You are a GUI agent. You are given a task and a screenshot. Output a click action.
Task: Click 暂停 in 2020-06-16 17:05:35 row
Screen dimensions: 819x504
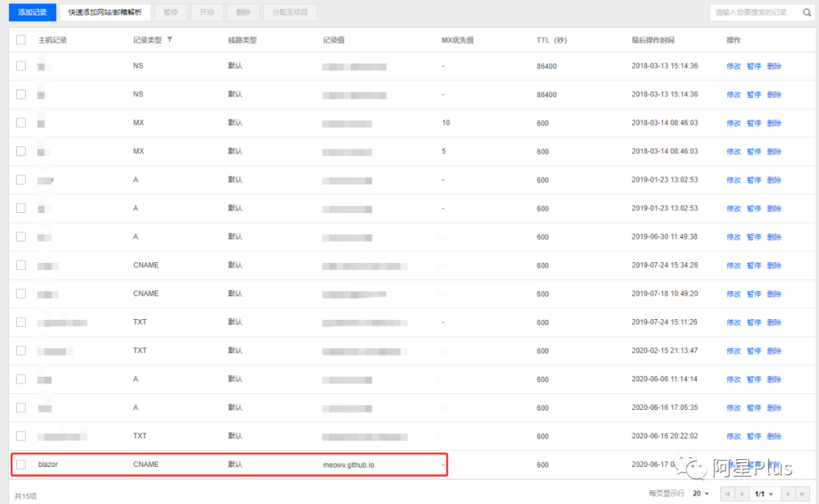(754, 408)
